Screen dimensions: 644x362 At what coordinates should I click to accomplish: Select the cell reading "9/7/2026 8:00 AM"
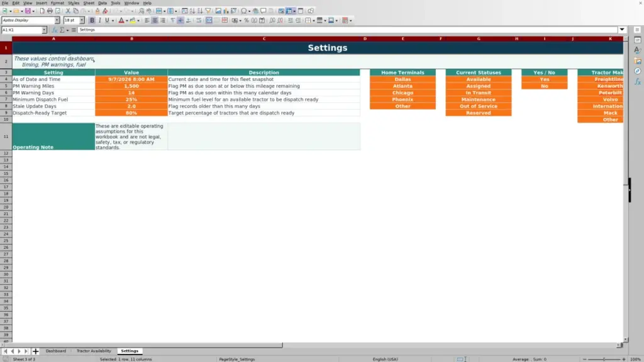[x=131, y=79]
